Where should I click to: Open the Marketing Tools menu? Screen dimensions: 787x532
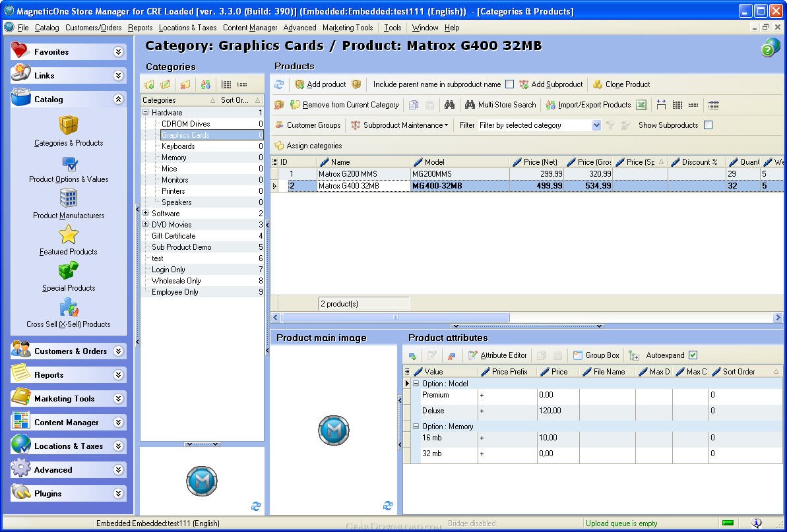348,28
